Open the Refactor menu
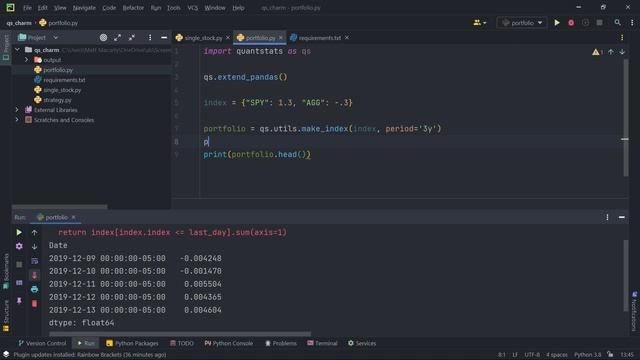 (133, 8)
